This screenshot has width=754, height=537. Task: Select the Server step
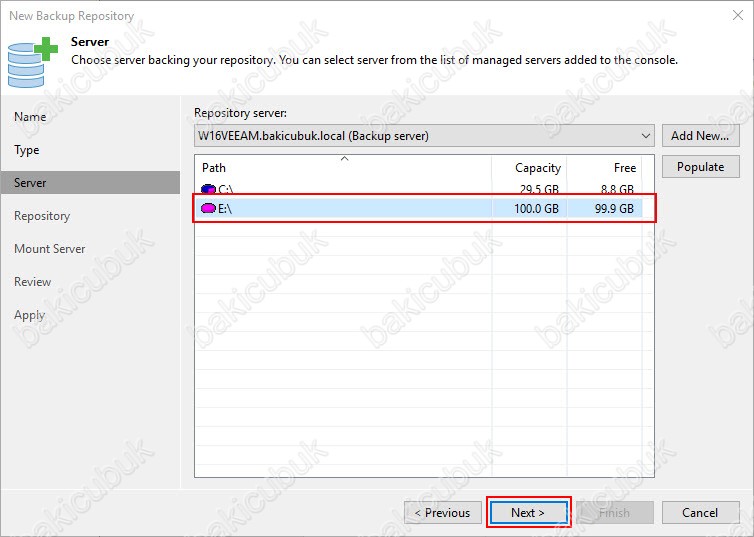point(90,183)
